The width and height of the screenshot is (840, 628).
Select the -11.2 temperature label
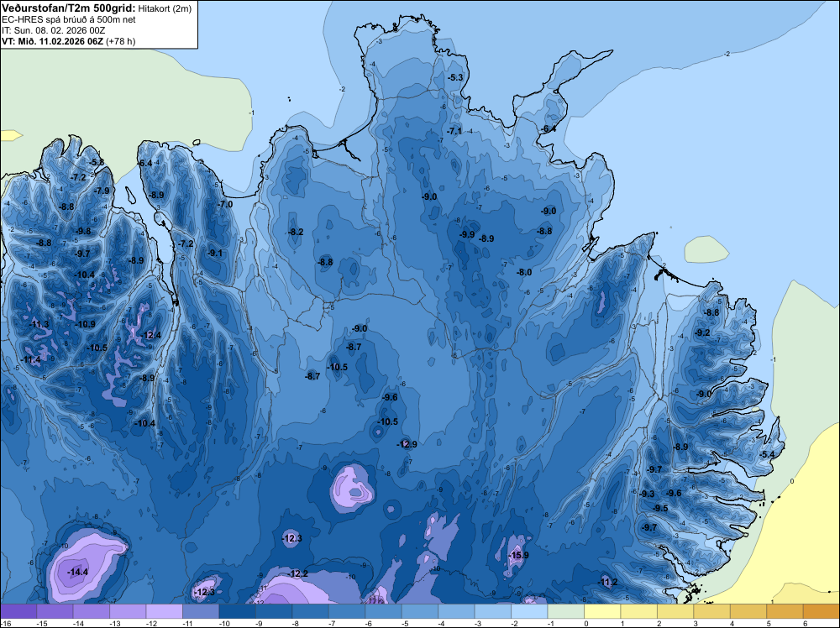[607, 582]
